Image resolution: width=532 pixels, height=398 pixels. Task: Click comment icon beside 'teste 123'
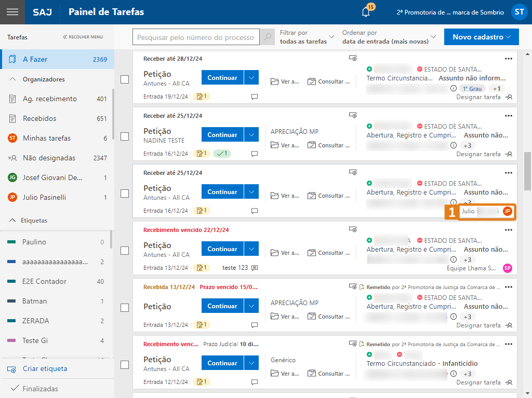point(255,268)
